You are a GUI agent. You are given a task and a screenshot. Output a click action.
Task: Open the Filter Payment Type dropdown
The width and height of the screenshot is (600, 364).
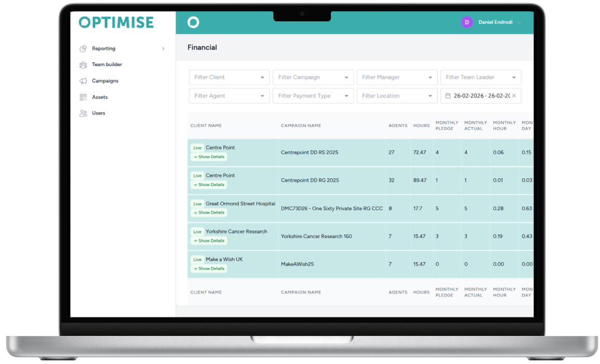(x=313, y=96)
